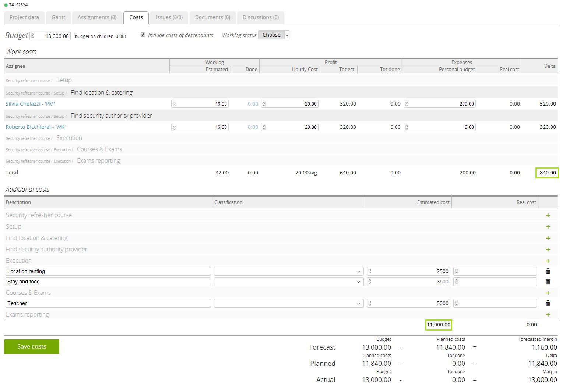The height and width of the screenshot is (392, 566).
Task: Click Find security authority provider task header
Action: (281, 116)
